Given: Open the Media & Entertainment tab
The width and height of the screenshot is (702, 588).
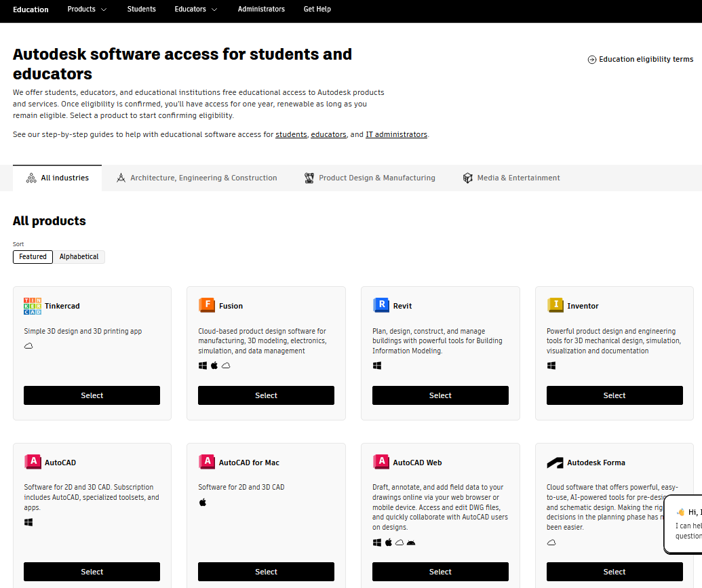Looking at the screenshot, I should [511, 178].
